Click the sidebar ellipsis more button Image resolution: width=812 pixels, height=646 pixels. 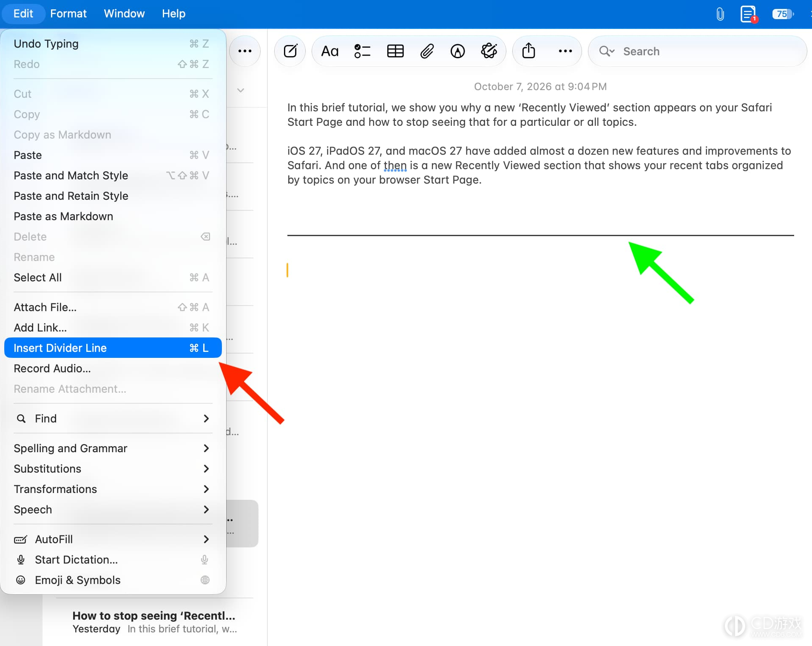(x=244, y=51)
